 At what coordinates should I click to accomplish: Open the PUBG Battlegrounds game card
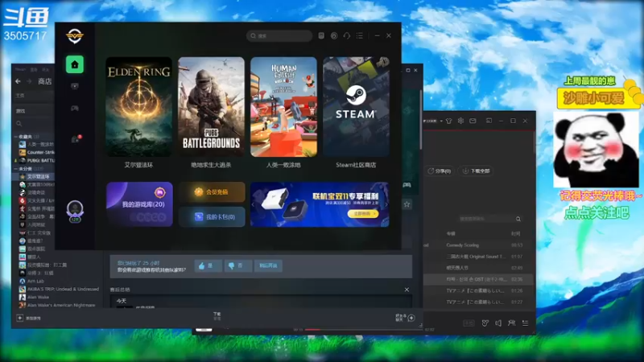click(x=211, y=107)
